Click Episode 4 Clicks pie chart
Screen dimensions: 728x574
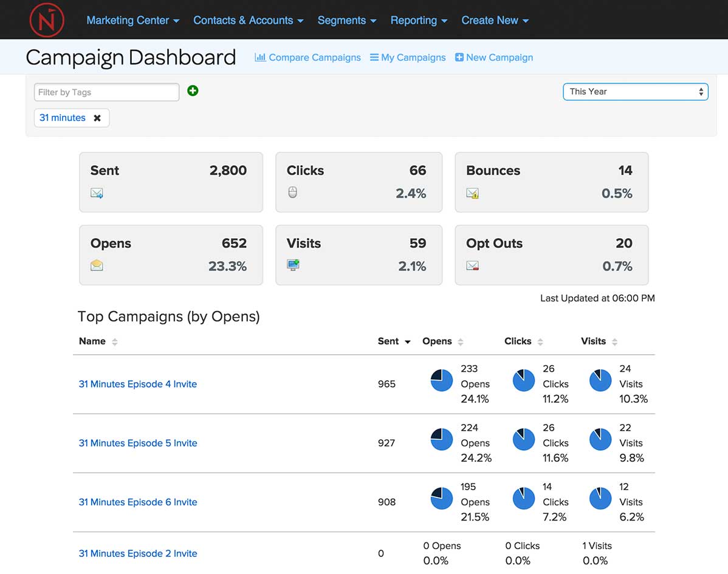[524, 380]
